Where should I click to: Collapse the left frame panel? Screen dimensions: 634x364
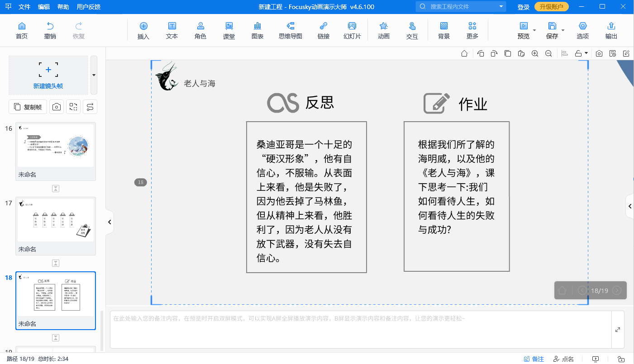110,222
